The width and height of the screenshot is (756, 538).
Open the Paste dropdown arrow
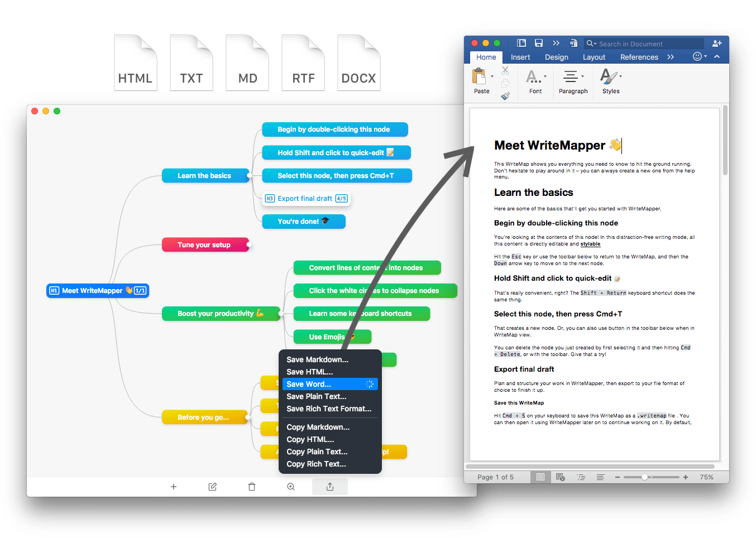[x=492, y=76]
